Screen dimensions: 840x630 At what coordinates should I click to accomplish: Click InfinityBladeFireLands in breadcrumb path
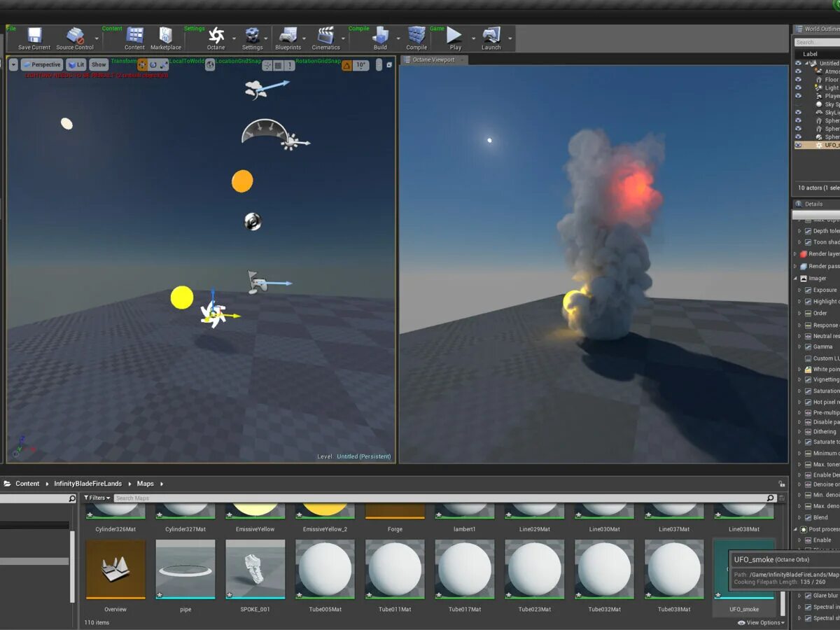pyautogui.click(x=88, y=484)
